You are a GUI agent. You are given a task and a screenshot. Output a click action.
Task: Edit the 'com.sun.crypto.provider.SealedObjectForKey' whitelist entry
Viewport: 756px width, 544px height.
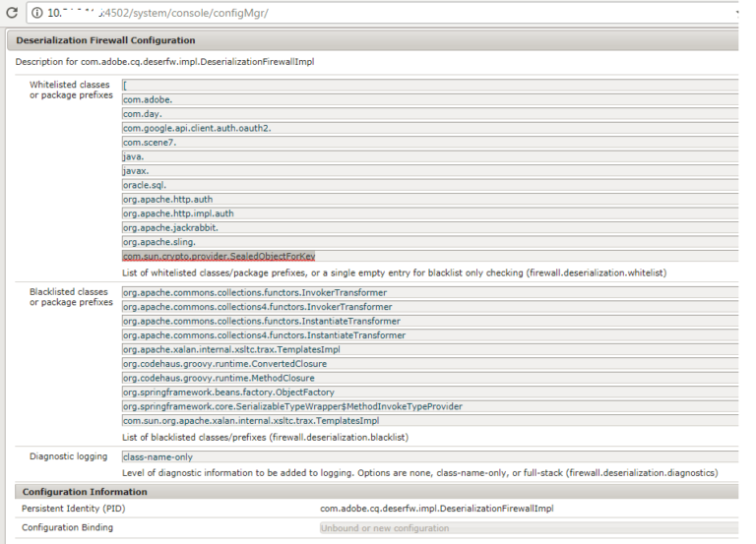tap(430, 256)
